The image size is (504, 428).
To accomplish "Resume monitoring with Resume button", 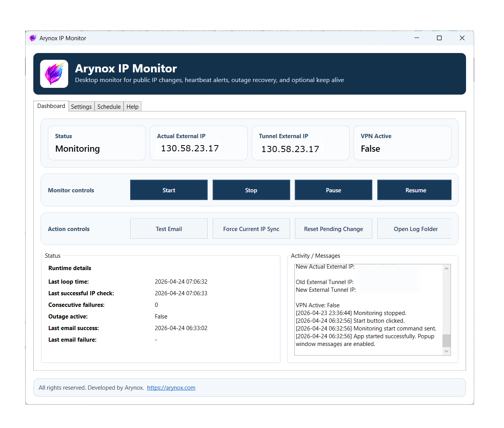I will point(415,190).
